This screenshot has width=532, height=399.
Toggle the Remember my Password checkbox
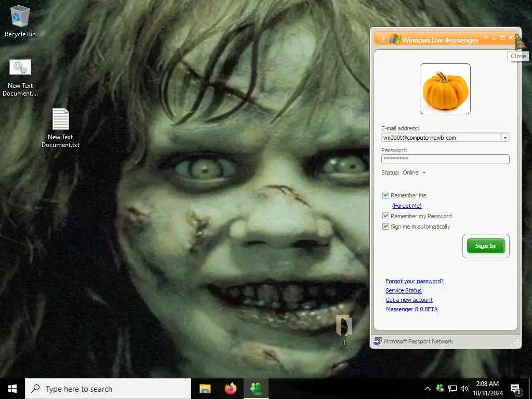pos(385,216)
